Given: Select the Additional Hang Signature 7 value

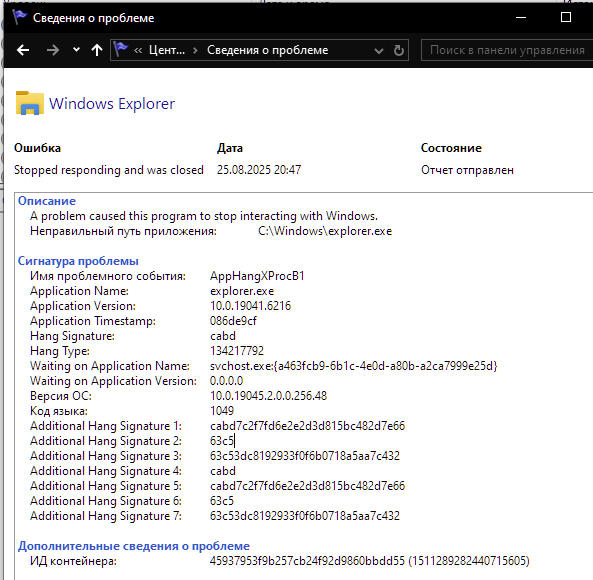Looking at the screenshot, I should tap(305, 516).
